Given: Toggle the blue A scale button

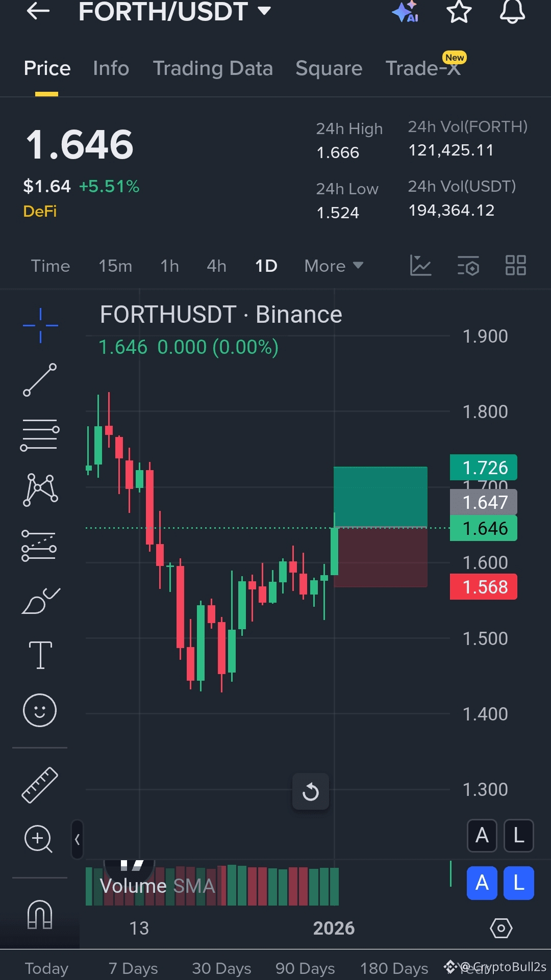Looking at the screenshot, I should tap(482, 883).
